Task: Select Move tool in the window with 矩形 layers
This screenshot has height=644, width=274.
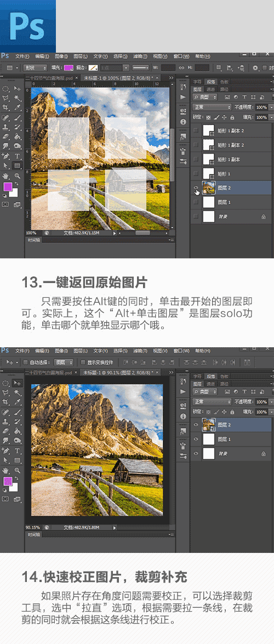Action: click(17, 88)
